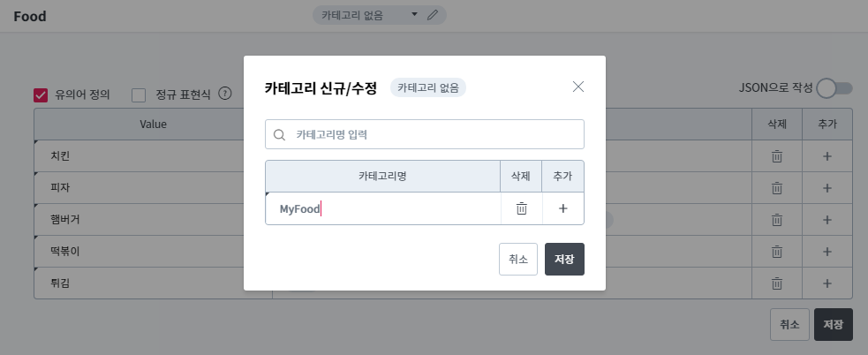Uncheck the 유의어 정의 checkbox
868x355 pixels.
(41, 94)
